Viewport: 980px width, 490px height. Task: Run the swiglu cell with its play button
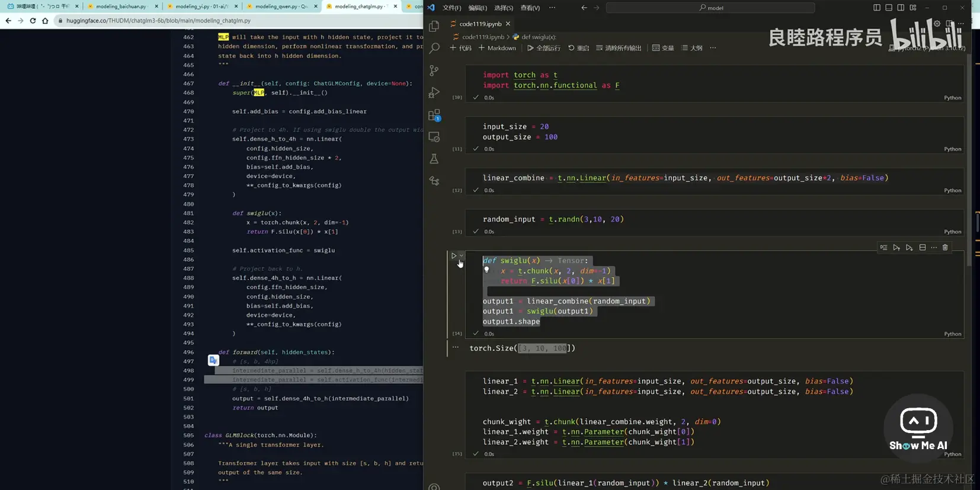(454, 256)
